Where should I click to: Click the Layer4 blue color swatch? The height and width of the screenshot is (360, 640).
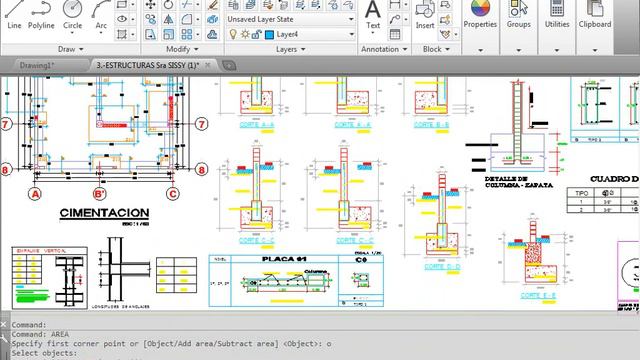(269, 35)
